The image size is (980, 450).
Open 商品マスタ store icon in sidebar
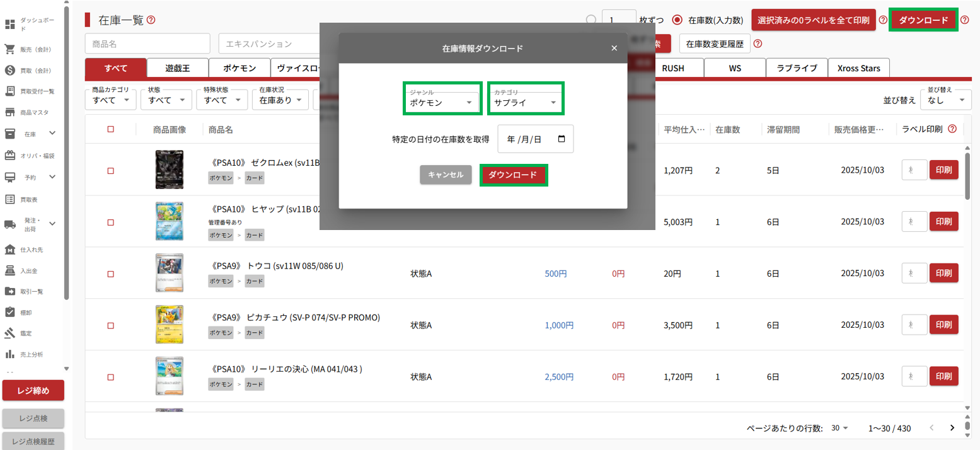point(9,112)
